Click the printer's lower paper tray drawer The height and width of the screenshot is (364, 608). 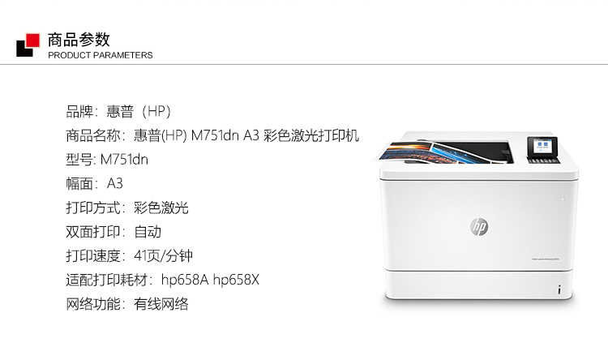click(x=479, y=285)
